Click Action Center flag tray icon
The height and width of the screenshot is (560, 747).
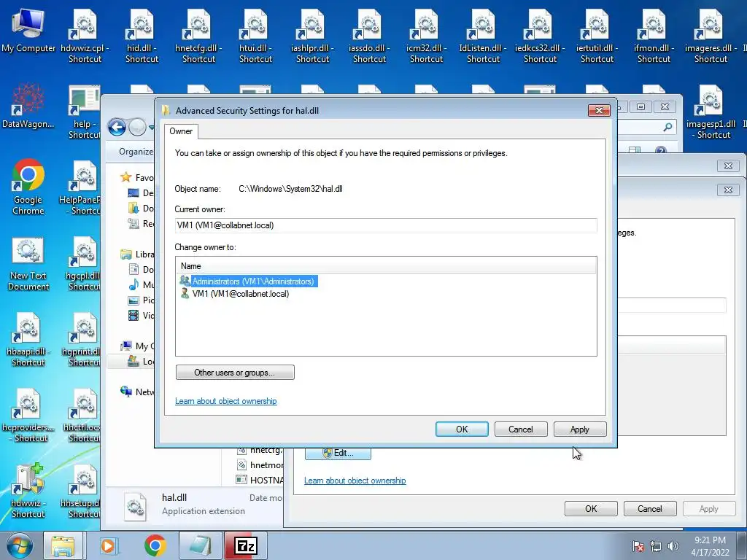[x=638, y=547]
